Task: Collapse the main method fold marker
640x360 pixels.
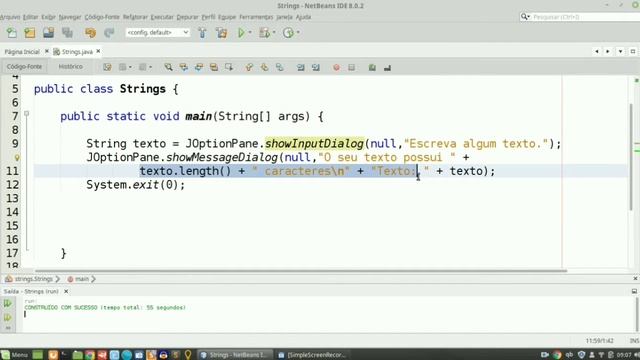Action: (x=27, y=113)
